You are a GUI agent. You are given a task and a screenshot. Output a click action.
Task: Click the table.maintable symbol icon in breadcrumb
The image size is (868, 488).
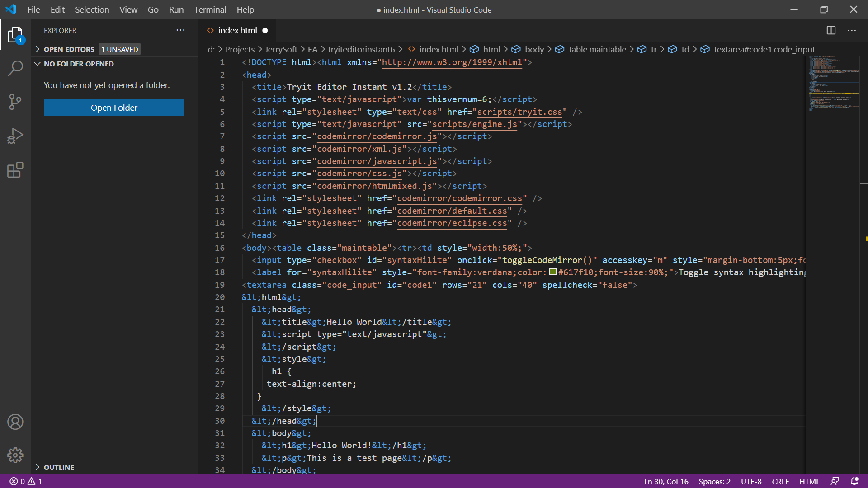560,49
